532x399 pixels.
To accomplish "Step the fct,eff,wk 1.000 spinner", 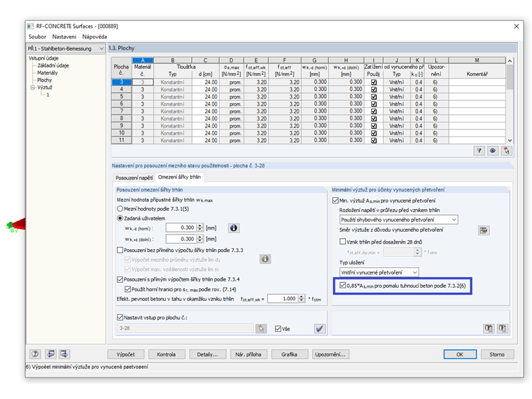I will coord(301,299).
